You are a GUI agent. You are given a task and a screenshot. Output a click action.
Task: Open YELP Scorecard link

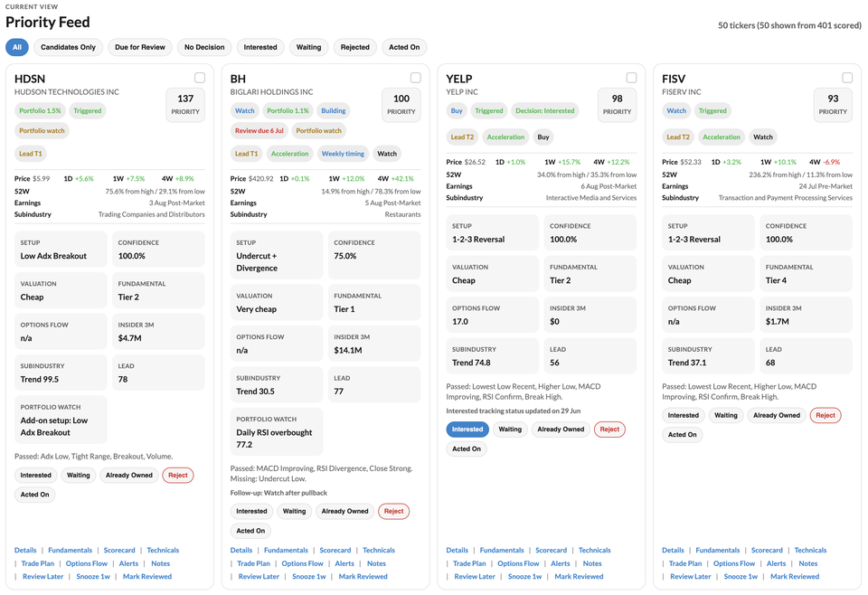pyautogui.click(x=552, y=550)
